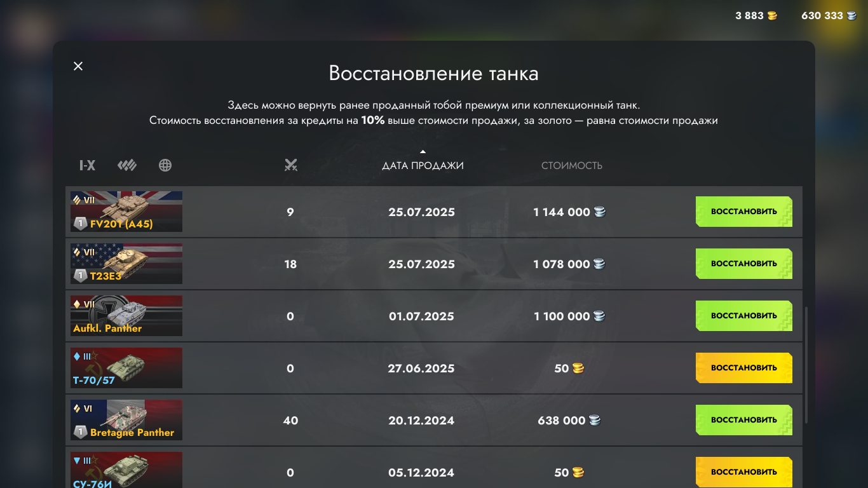868x488 pixels.
Task: Select the Aufkl. Panther thumbnail
Action: 126,316
